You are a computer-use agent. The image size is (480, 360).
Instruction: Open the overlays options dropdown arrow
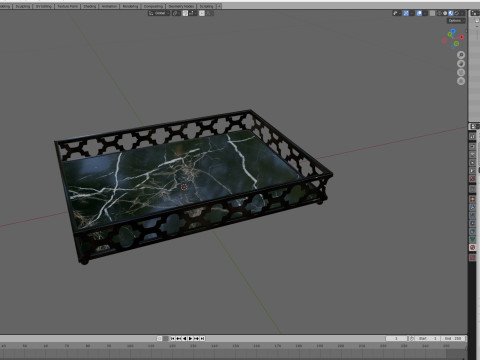coord(425,13)
